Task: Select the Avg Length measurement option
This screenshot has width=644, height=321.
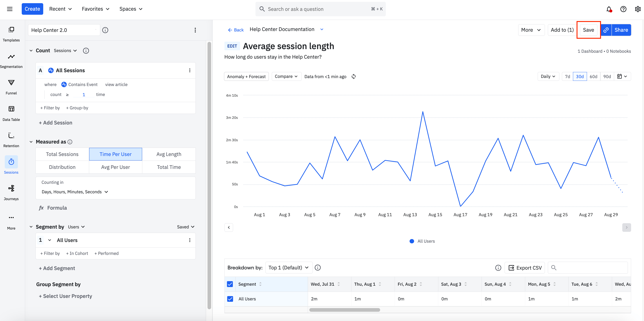Action: click(169, 154)
